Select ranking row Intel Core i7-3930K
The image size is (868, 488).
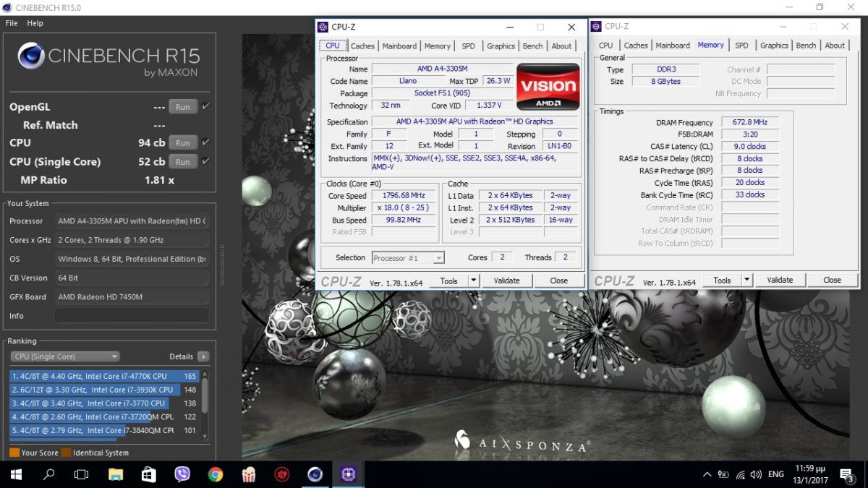tap(104, 390)
